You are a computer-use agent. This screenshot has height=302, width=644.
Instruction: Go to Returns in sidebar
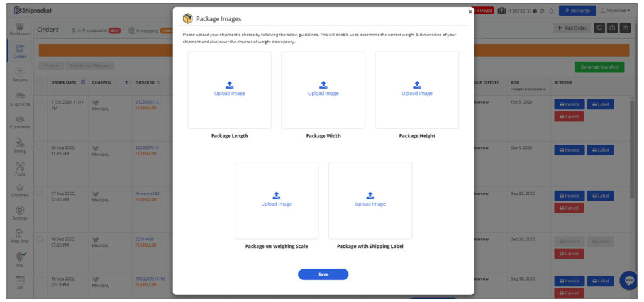(19, 75)
